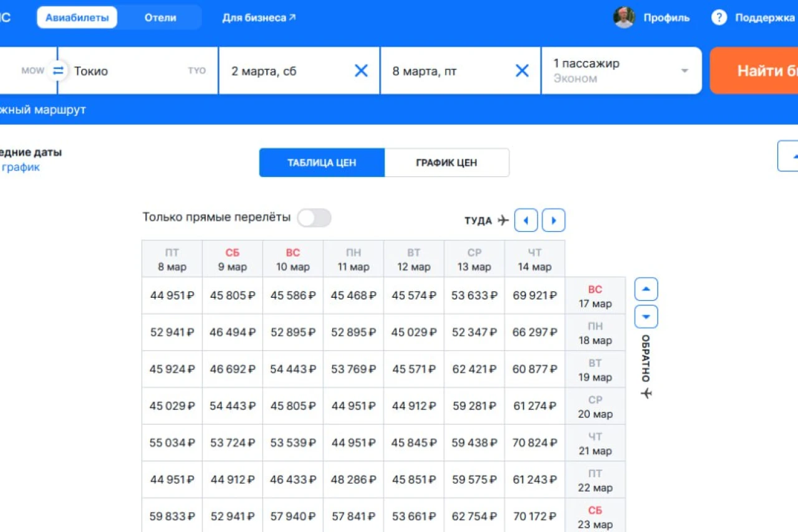Click the СР 20 мар row header
798x532 pixels.
[x=595, y=406]
